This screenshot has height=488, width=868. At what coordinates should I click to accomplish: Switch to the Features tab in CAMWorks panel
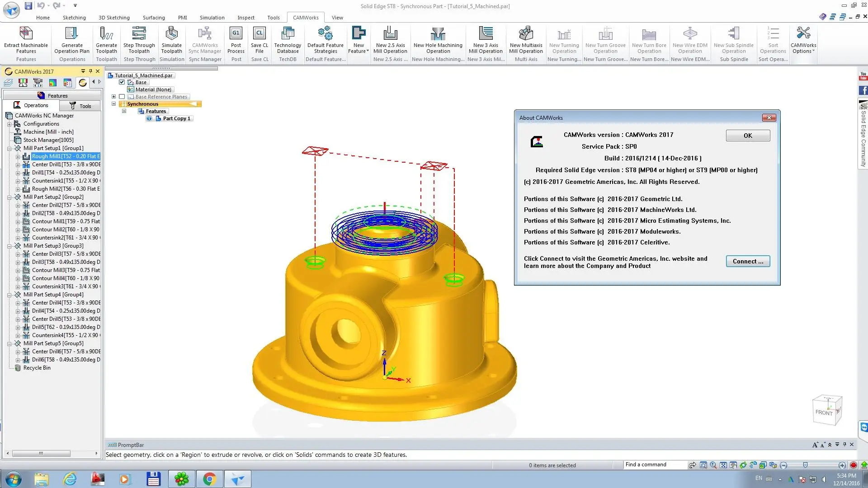tap(52, 95)
